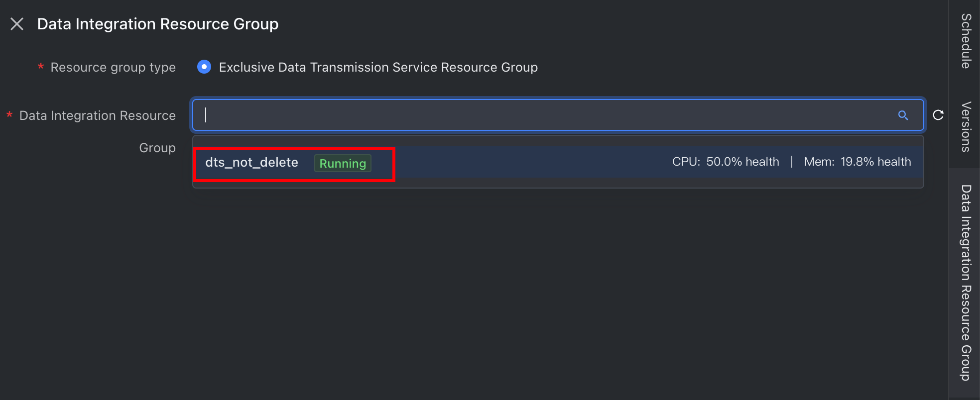The width and height of the screenshot is (980, 400).
Task: Click the red asterisk beside Resource group type
Action: pos(41,67)
